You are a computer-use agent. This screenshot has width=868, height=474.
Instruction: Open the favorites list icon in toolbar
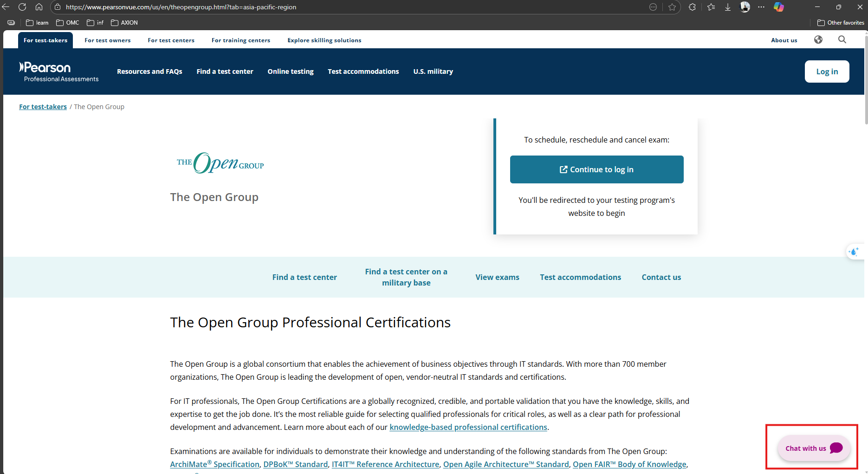coord(711,7)
